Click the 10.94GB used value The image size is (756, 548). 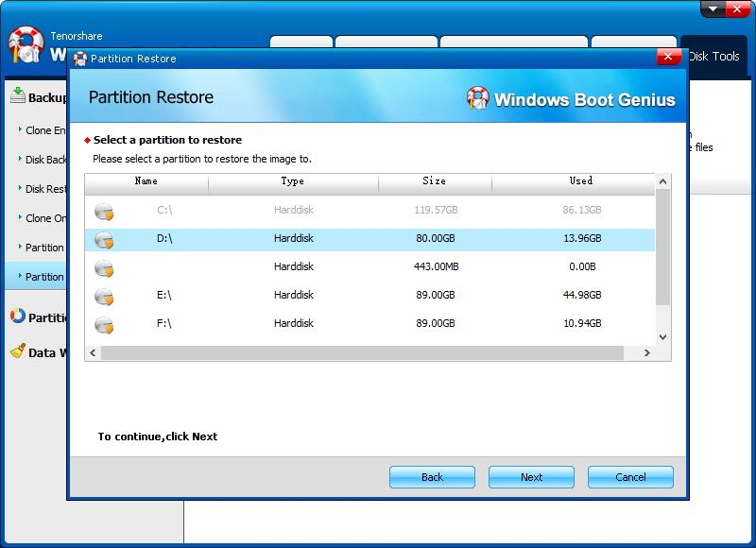click(x=582, y=323)
